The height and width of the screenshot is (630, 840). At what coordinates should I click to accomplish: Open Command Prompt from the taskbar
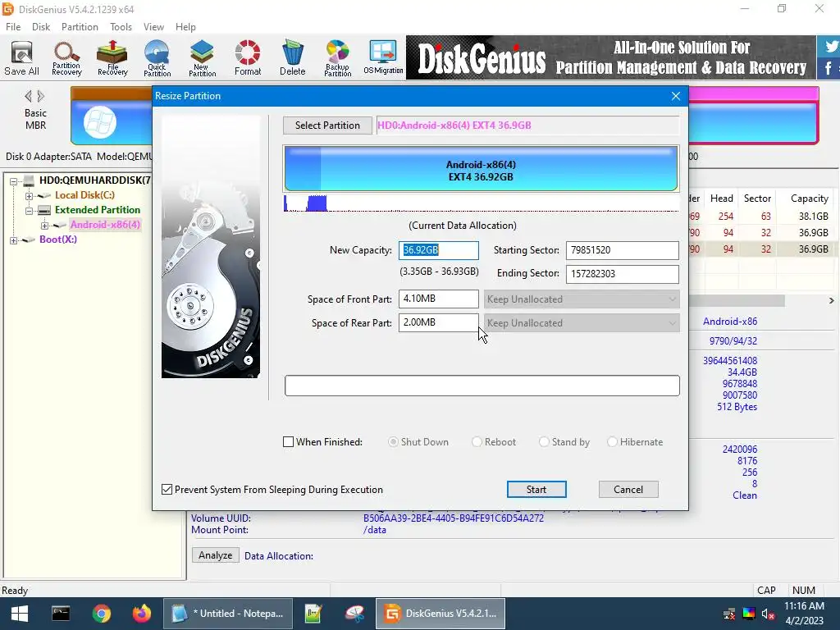(x=61, y=614)
